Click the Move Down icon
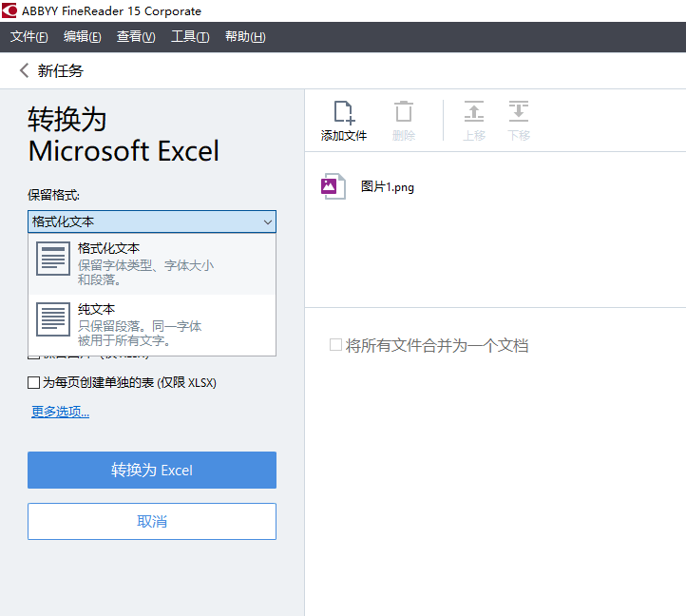 click(x=519, y=112)
